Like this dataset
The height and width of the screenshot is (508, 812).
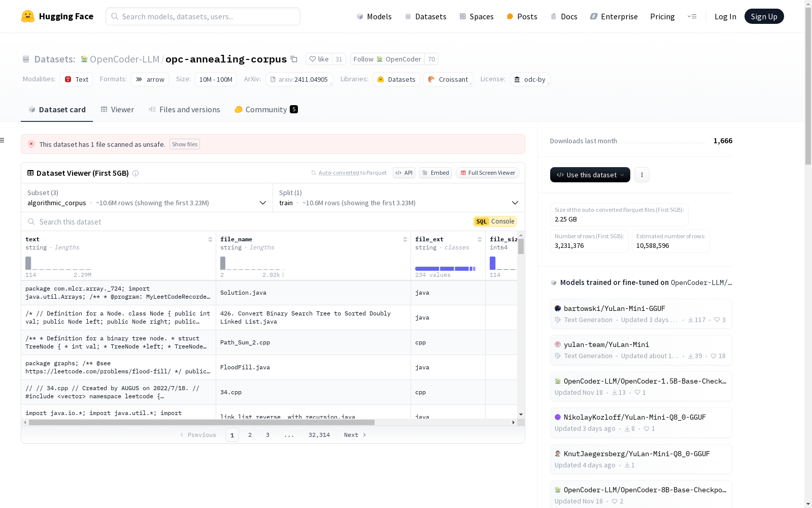coord(319,59)
